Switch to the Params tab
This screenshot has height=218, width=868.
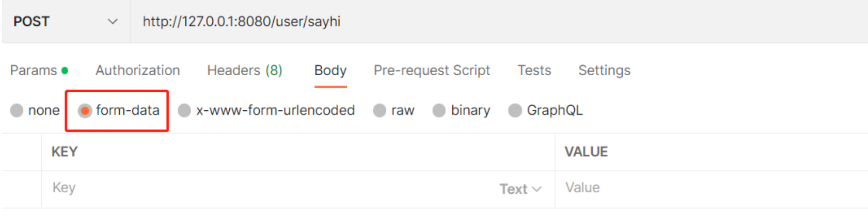34,70
